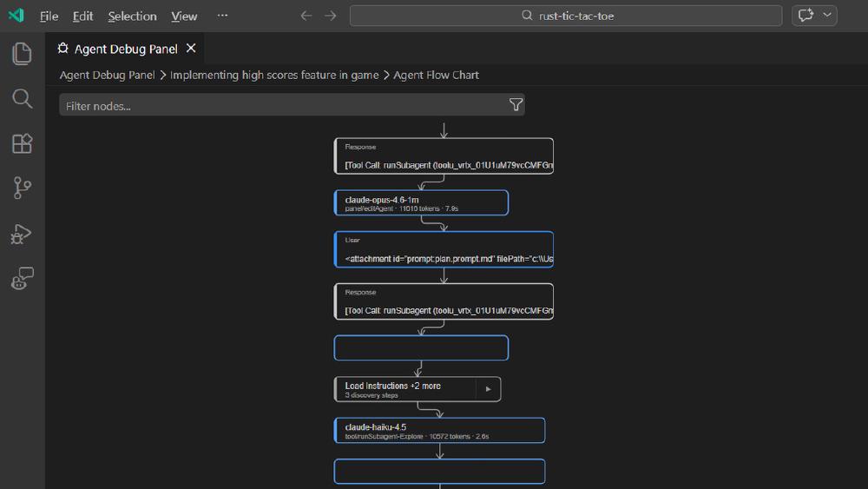Open the File menu
The image size is (868, 489).
[49, 16]
